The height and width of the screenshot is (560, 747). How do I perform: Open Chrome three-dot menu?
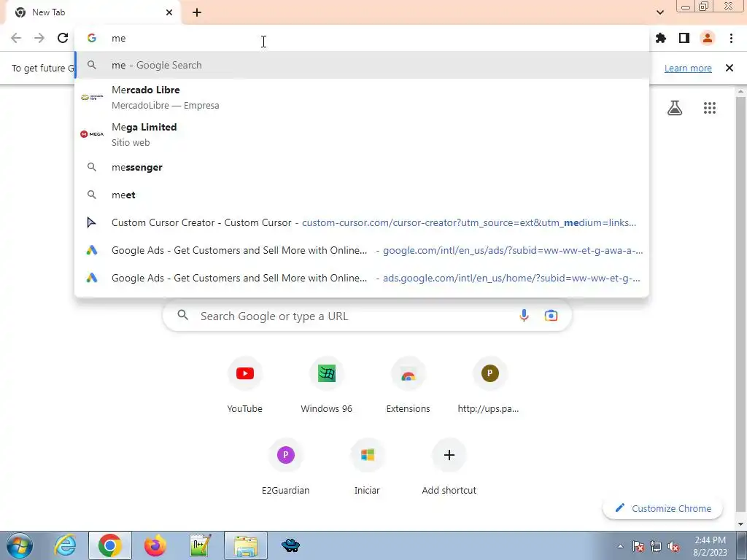click(731, 38)
